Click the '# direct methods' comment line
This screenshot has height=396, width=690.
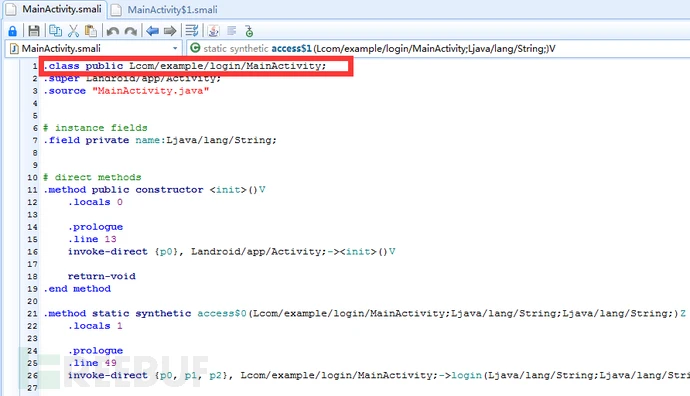click(92, 177)
